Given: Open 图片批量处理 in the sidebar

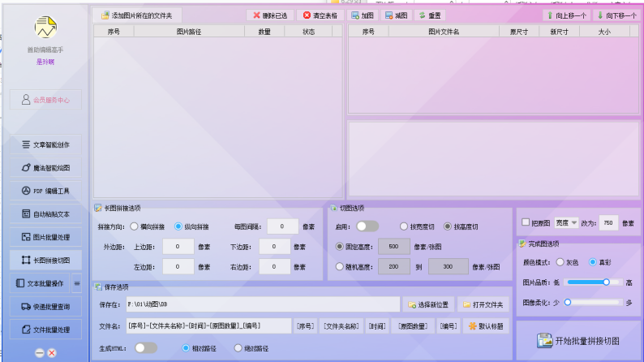Looking at the screenshot, I should tap(45, 237).
